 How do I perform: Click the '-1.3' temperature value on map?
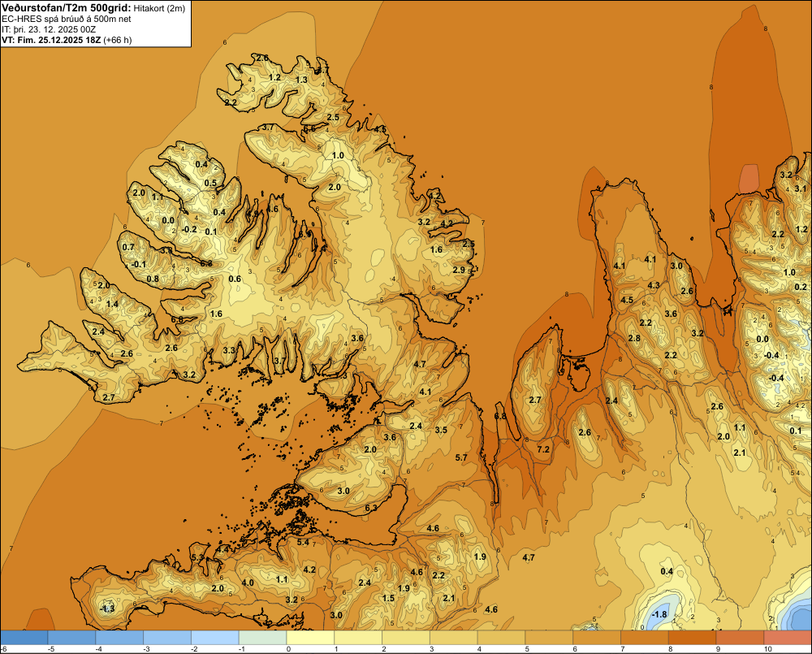(107, 609)
